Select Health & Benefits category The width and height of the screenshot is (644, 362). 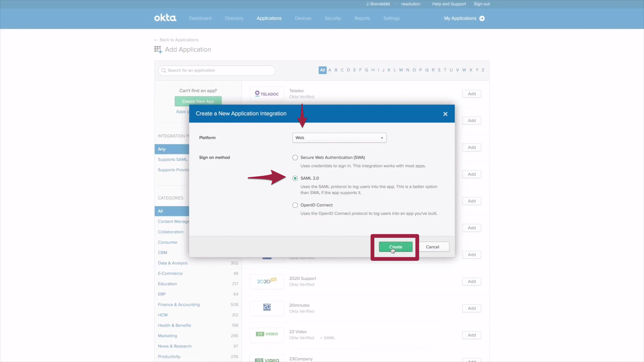tap(174, 325)
